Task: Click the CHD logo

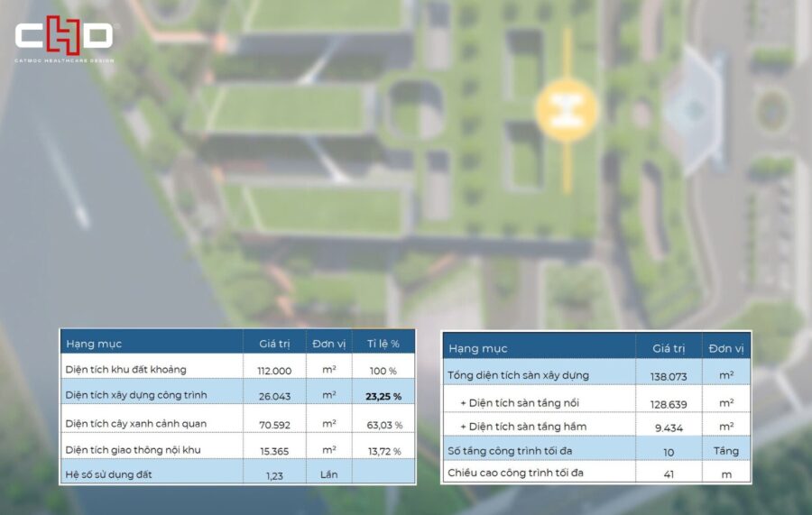Action: click(x=63, y=35)
